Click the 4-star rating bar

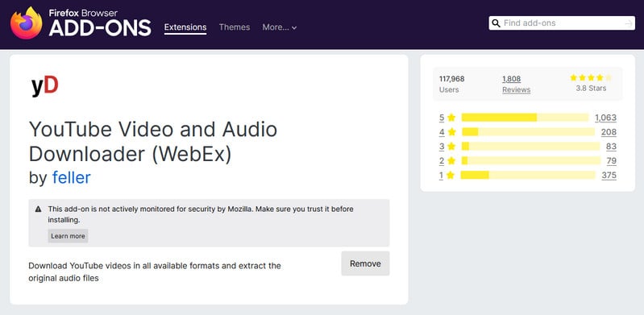[528, 132]
